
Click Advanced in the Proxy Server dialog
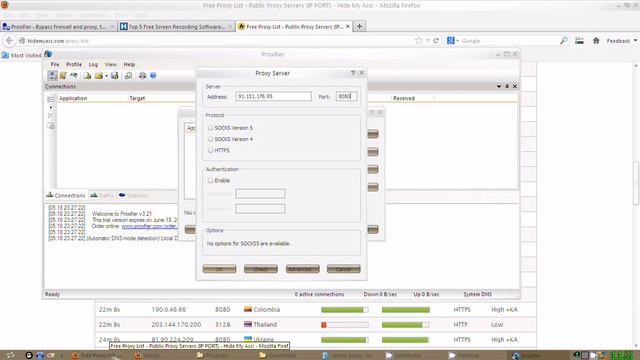pos(302,269)
